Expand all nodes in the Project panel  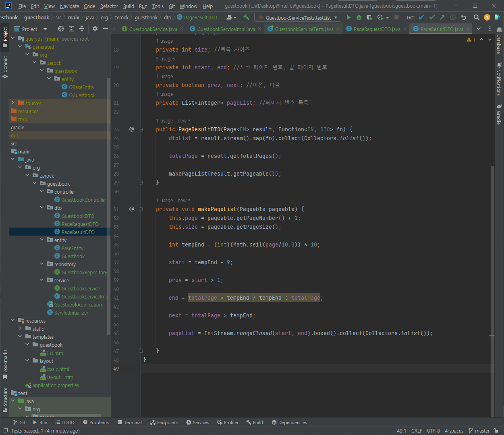71,29
